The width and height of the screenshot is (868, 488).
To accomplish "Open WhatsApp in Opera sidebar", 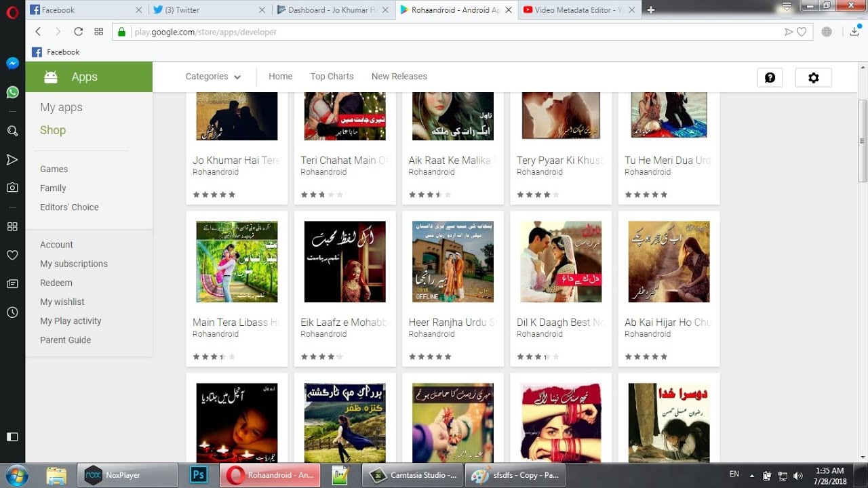I will [12, 92].
